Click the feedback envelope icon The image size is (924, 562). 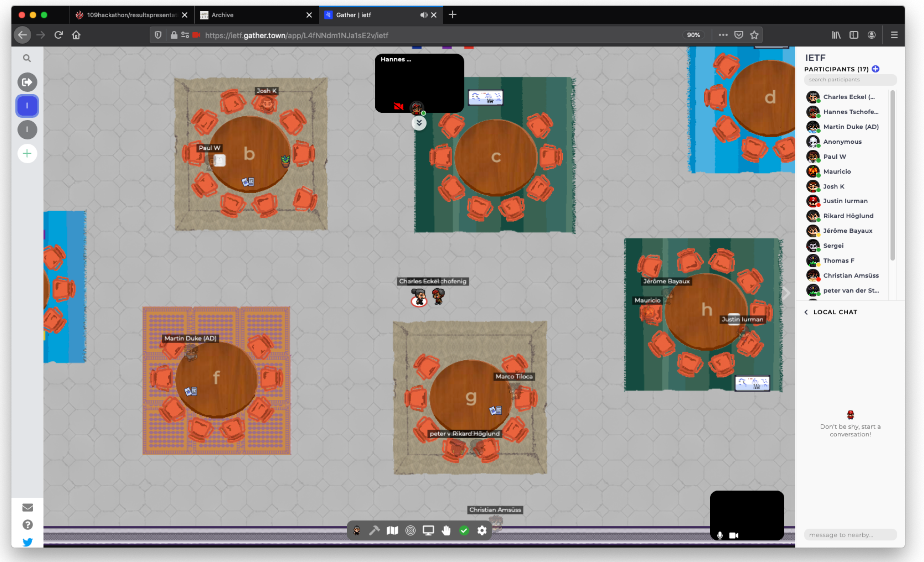(x=27, y=507)
